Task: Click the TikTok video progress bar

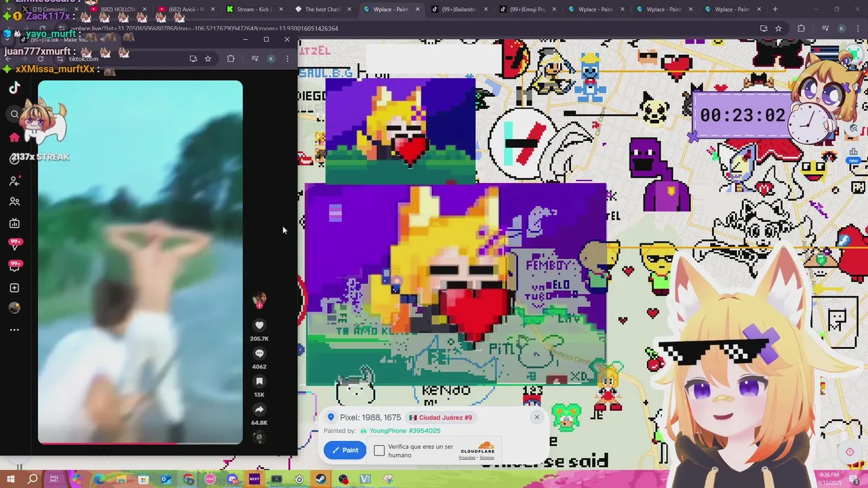Action: coord(140,443)
